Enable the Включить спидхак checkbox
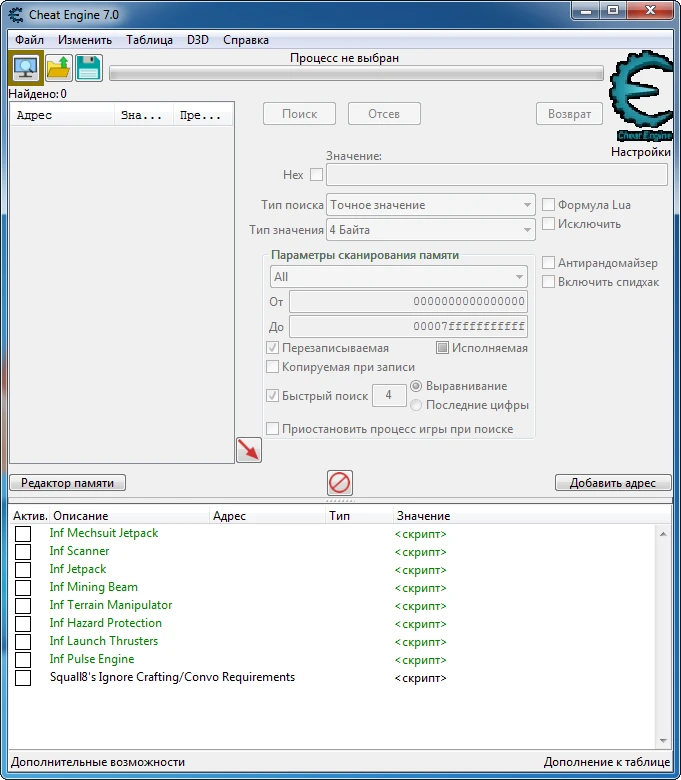Screen dimensions: 681x780 (548, 282)
